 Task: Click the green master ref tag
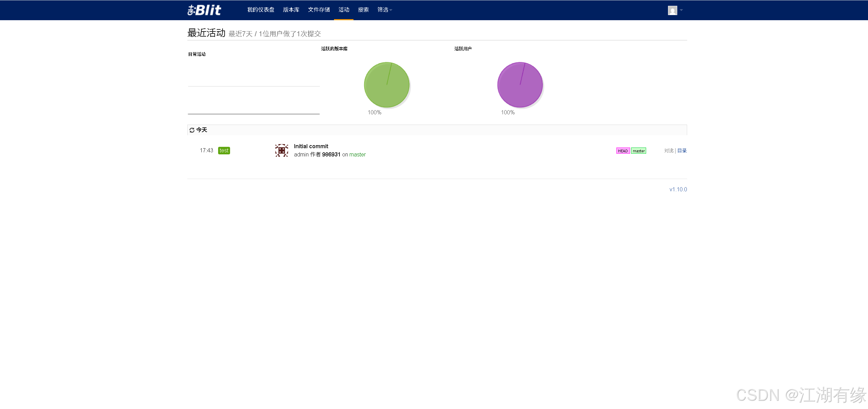[638, 151]
